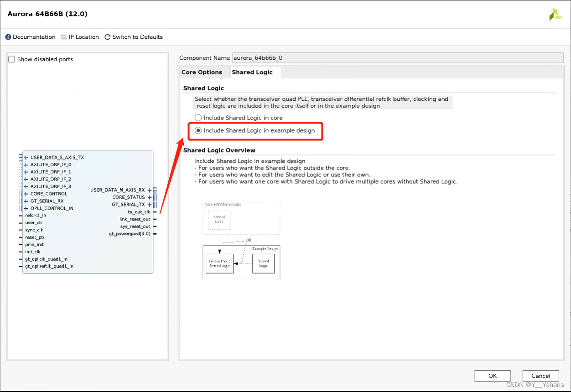The image size is (571, 392).
Task: Click the gt_qpllrefclk_quad1_in port label
Action: [49, 267]
